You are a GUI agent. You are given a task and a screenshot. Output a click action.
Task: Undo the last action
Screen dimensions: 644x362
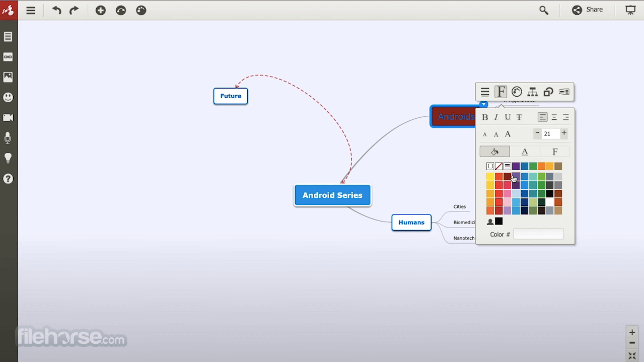(57, 10)
